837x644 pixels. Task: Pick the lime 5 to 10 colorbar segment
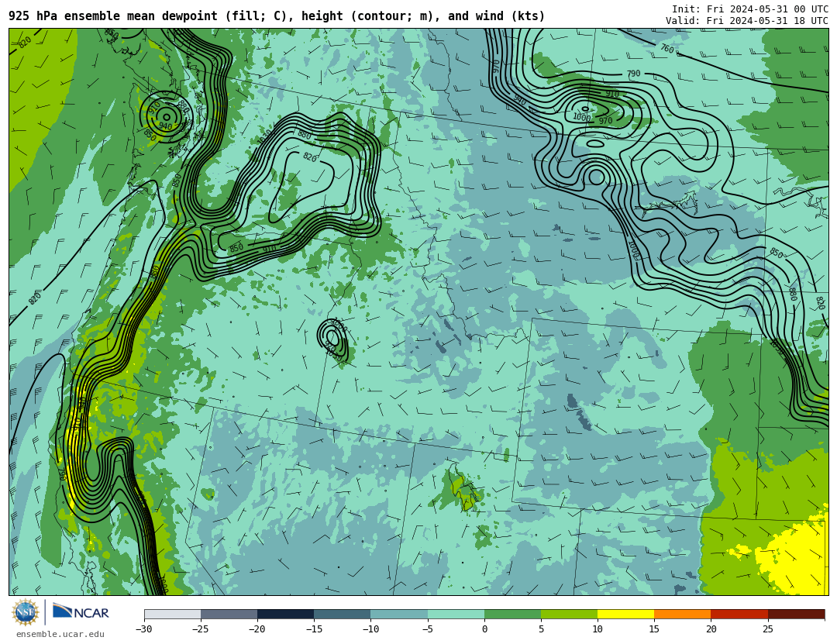[569, 615]
